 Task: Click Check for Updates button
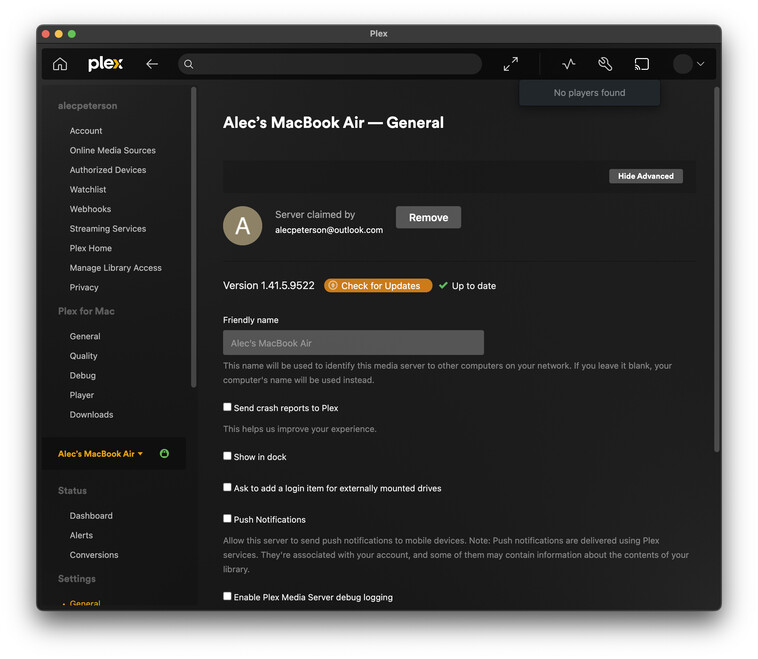point(378,285)
